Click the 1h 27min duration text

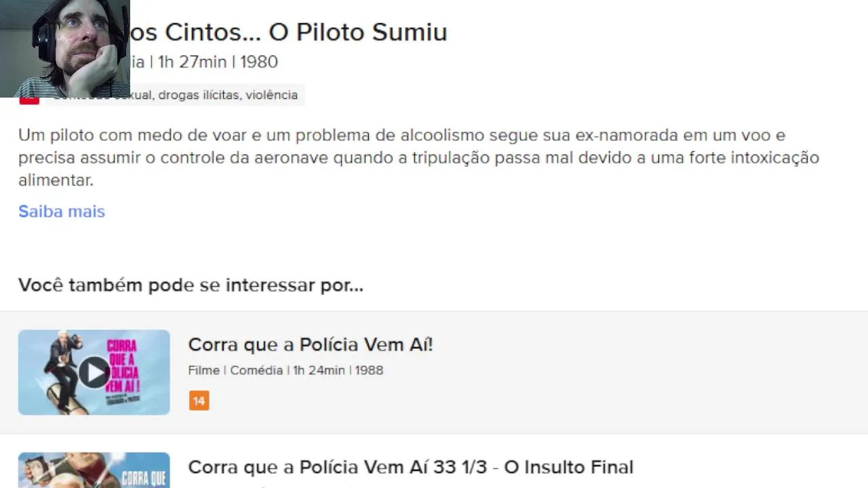(192, 62)
